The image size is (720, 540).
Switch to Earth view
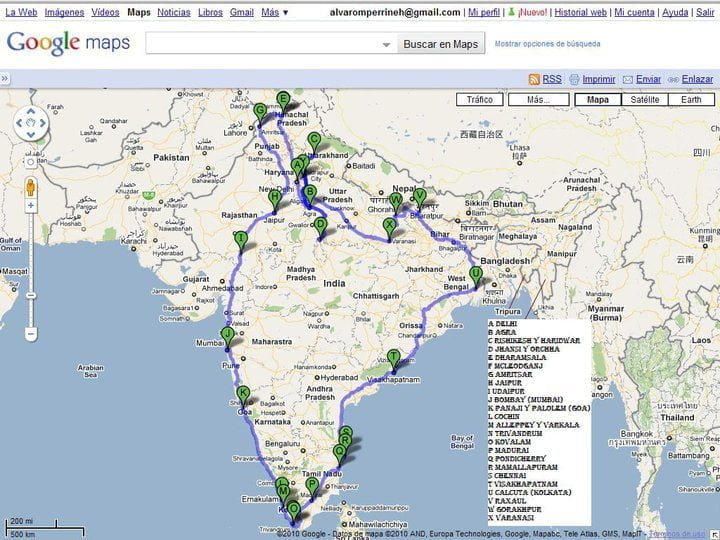tap(696, 100)
